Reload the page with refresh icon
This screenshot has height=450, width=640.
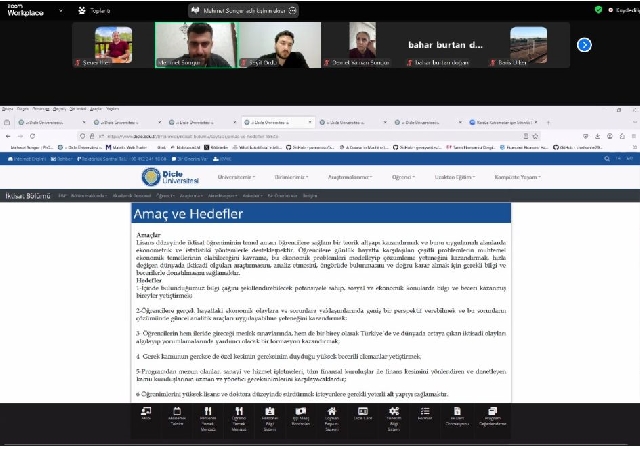[32, 136]
